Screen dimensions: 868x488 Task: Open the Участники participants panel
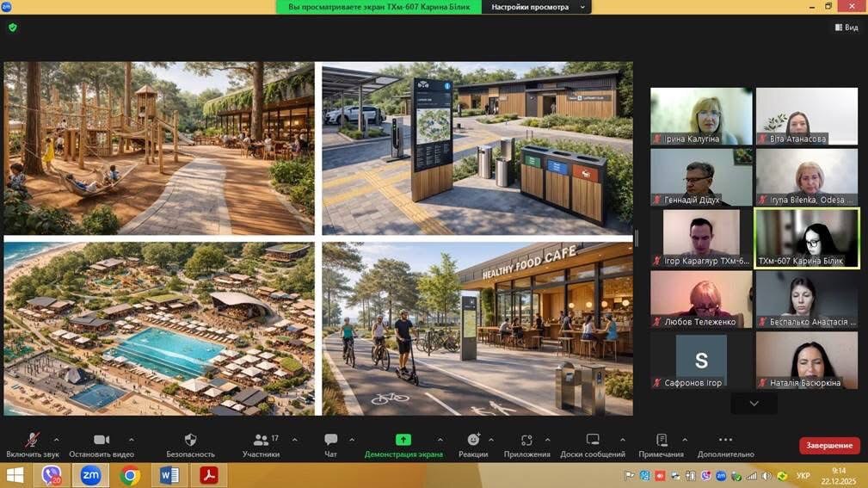click(261, 441)
